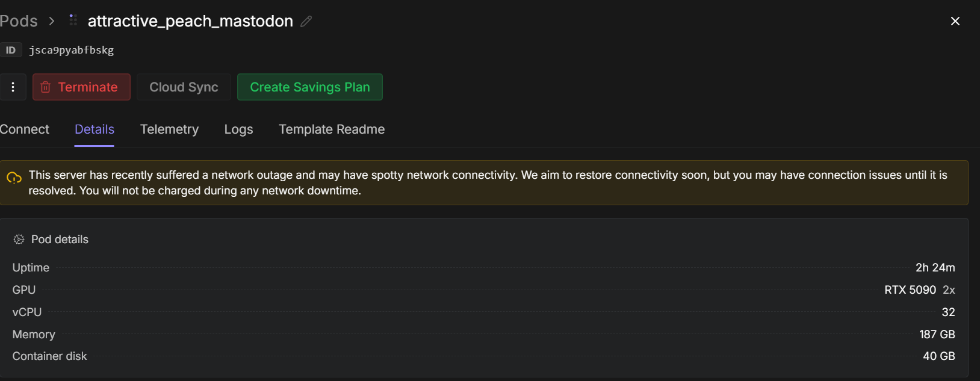Click the breadcrumb chevron after Pods
Viewport: 980px width, 381px height.
coord(52,21)
